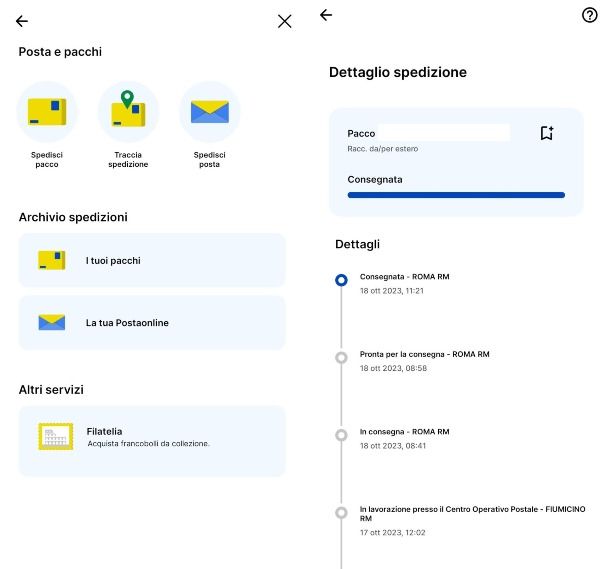
Task: Click the parcel tracking code field
Action: coord(444,133)
